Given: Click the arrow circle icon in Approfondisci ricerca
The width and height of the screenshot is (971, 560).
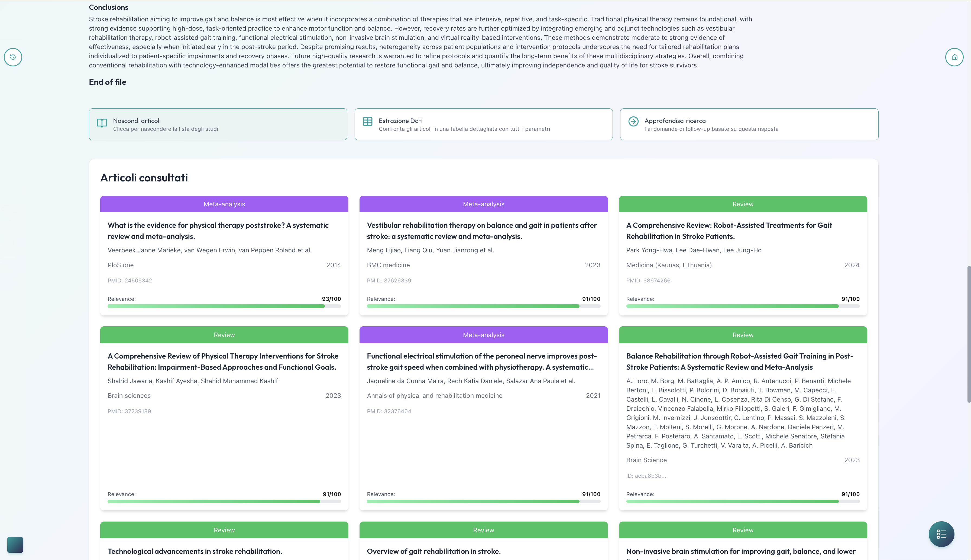Looking at the screenshot, I should pos(633,122).
